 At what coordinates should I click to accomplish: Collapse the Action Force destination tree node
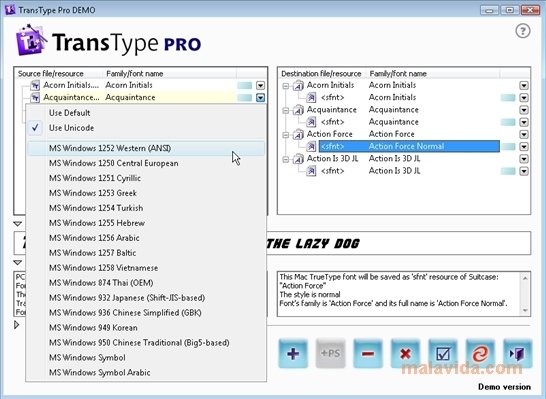[286, 135]
